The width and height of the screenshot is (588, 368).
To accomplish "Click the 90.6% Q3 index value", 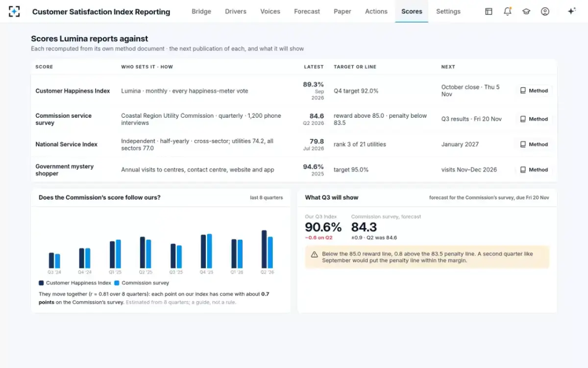I will [323, 227].
